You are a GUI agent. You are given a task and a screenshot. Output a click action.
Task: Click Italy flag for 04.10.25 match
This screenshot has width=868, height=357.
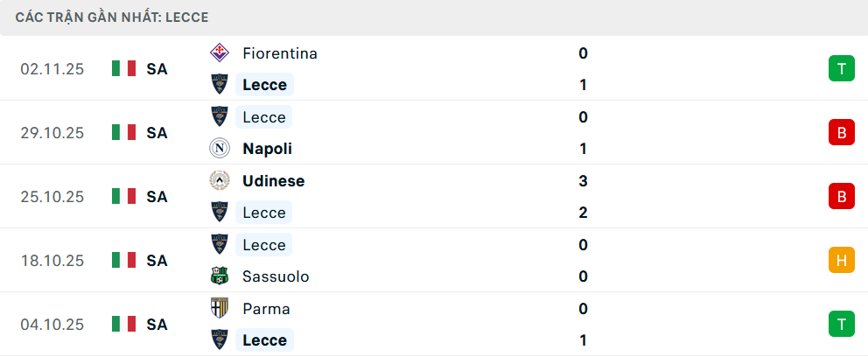pyautogui.click(x=124, y=325)
